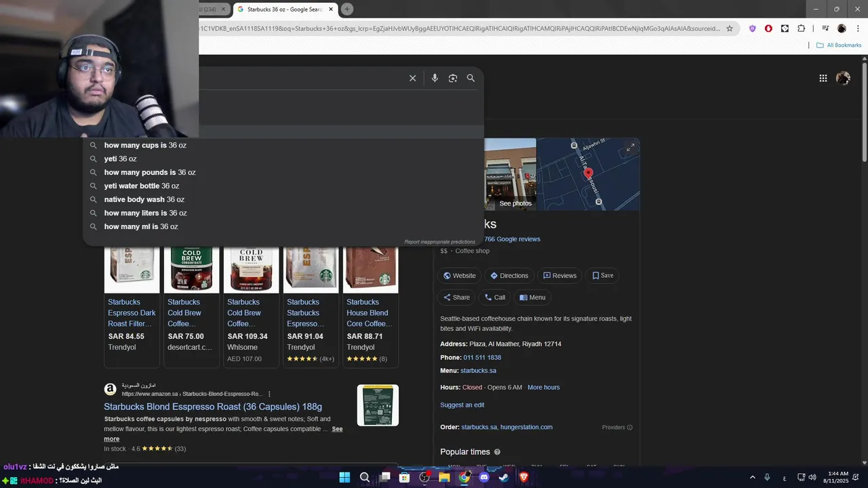Click the Call button
This screenshot has height=488, width=868.
click(494, 298)
